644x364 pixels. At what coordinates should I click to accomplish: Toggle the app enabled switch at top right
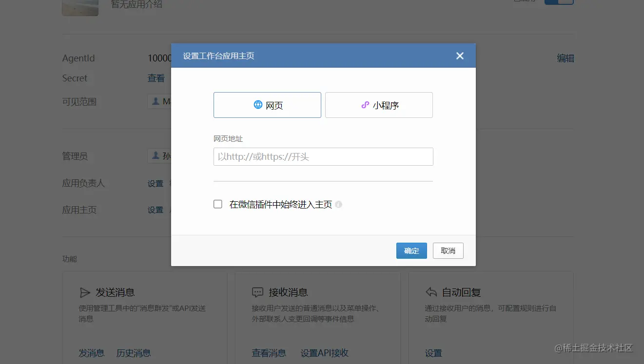[559, 1]
